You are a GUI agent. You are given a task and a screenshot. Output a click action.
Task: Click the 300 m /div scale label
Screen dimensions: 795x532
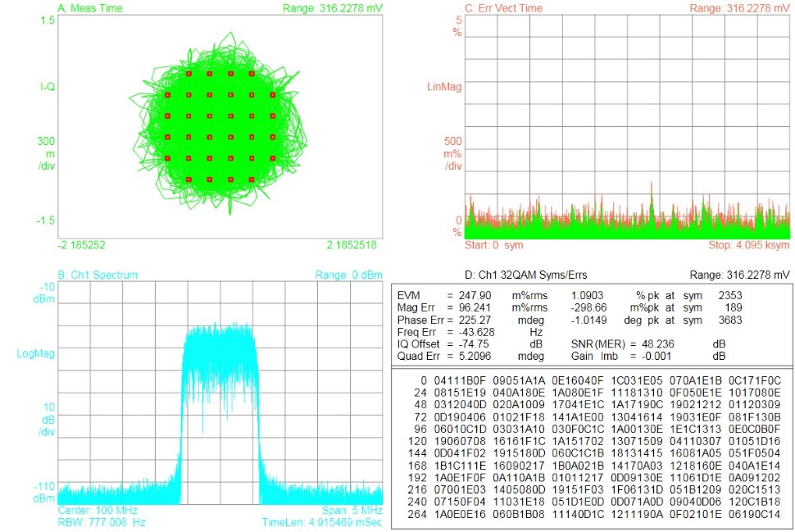coord(46,154)
